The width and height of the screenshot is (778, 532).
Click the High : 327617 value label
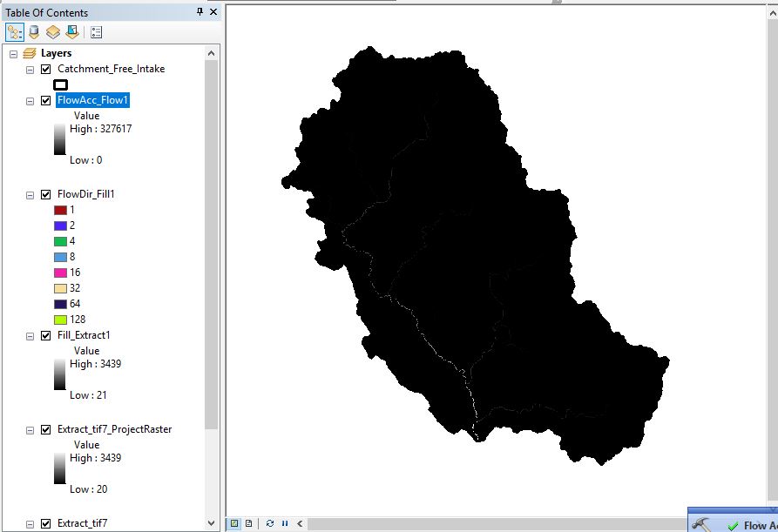point(101,129)
